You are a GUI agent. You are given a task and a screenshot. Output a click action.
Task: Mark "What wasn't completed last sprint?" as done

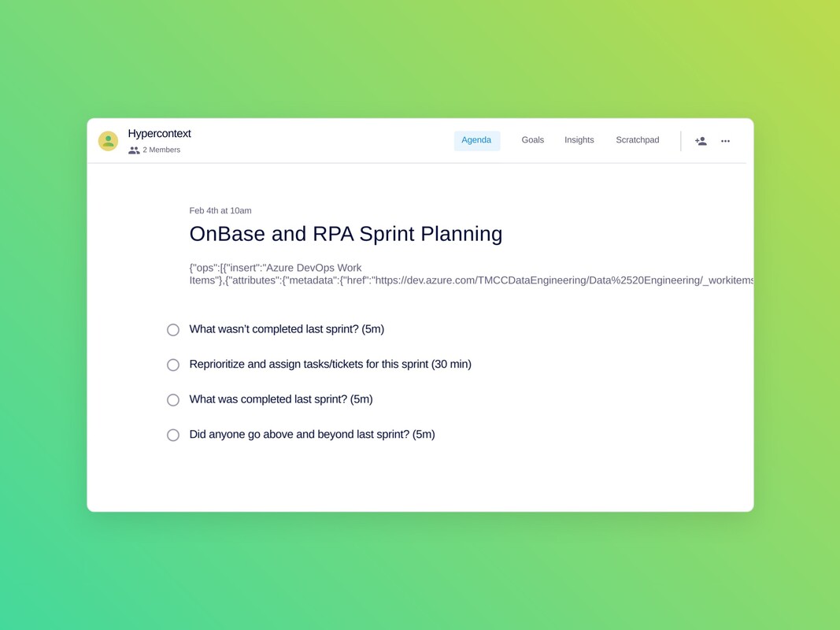pos(173,329)
